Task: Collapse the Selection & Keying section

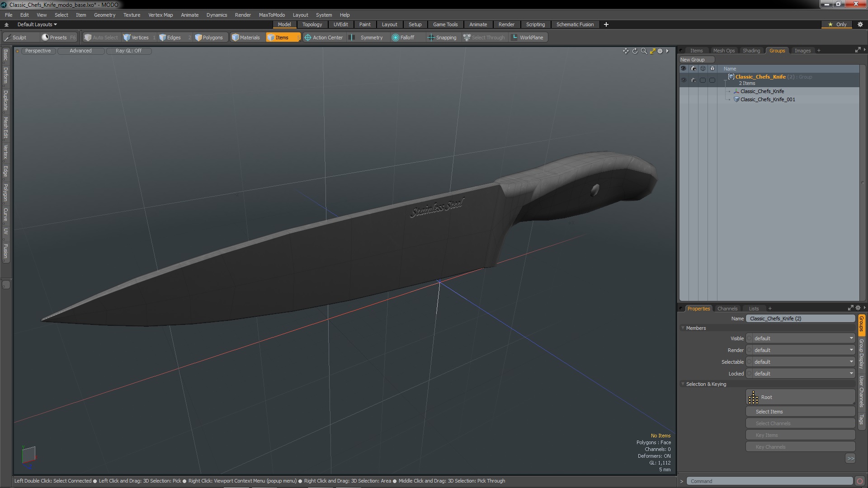Action: [683, 384]
